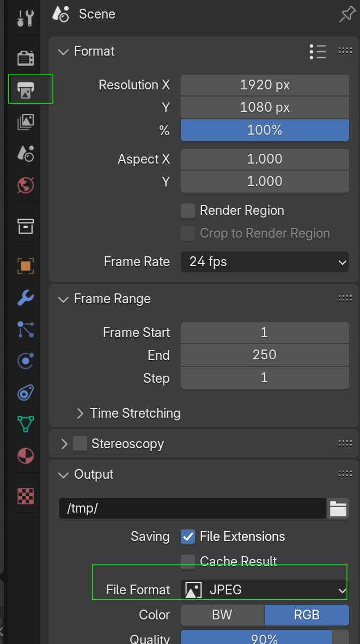Open the Render properties tab icon
Screen dimensions: 360x644
click(x=25, y=58)
